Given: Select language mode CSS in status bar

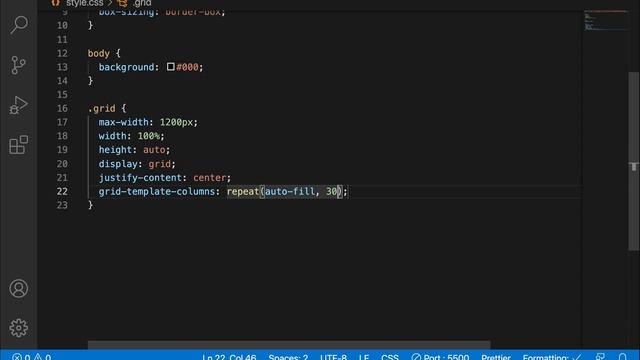Looking at the screenshot, I should [390, 357].
